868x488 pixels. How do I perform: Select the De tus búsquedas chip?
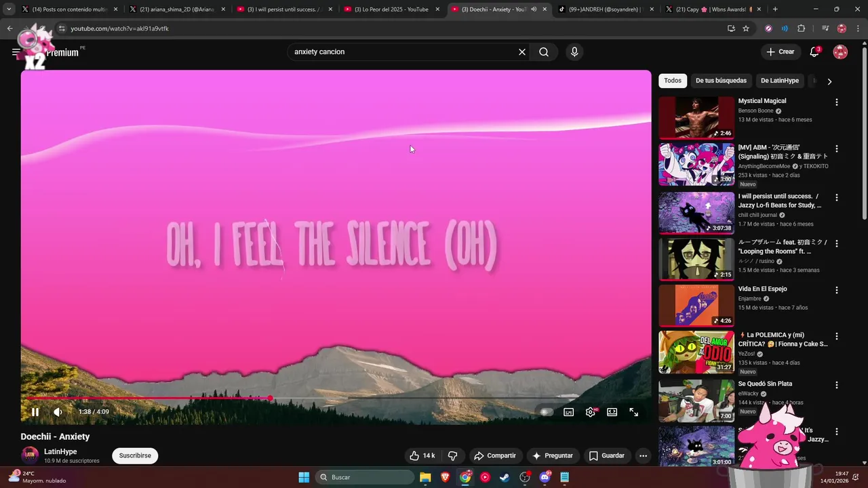[721, 81]
